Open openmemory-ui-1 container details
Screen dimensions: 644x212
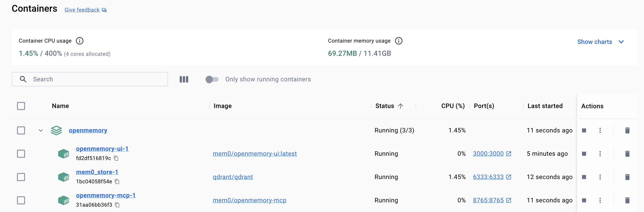pyautogui.click(x=102, y=149)
